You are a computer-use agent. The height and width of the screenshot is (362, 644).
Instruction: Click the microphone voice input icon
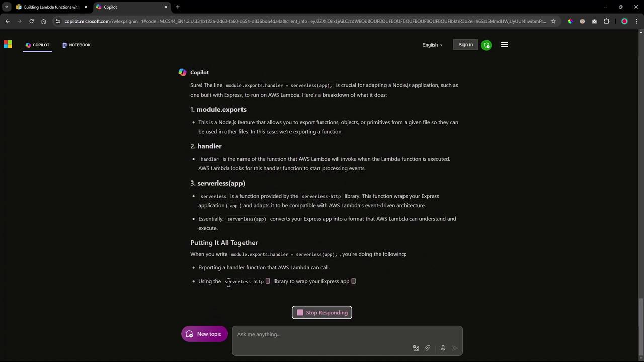pyautogui.click(x=443, y=348)
